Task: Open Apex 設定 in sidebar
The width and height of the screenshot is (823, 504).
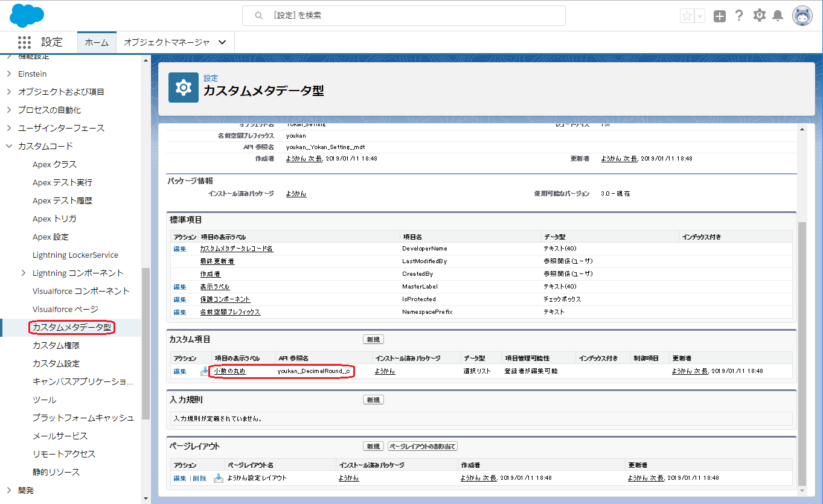Action: [x=51, y=237]
